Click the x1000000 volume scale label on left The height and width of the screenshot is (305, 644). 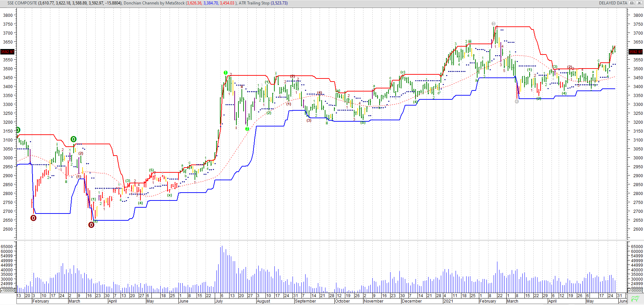click(x=8, y=291)
